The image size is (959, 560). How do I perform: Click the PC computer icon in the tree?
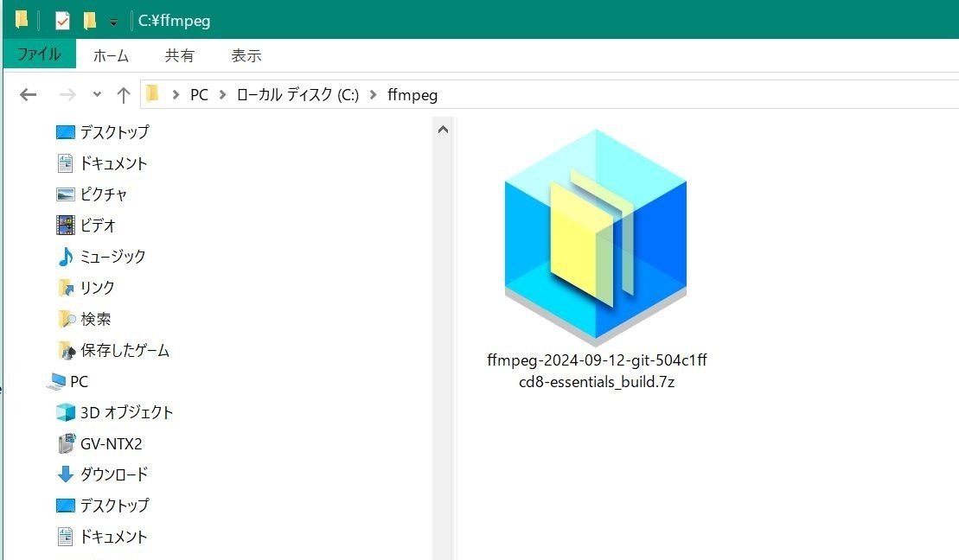[55, 381]
